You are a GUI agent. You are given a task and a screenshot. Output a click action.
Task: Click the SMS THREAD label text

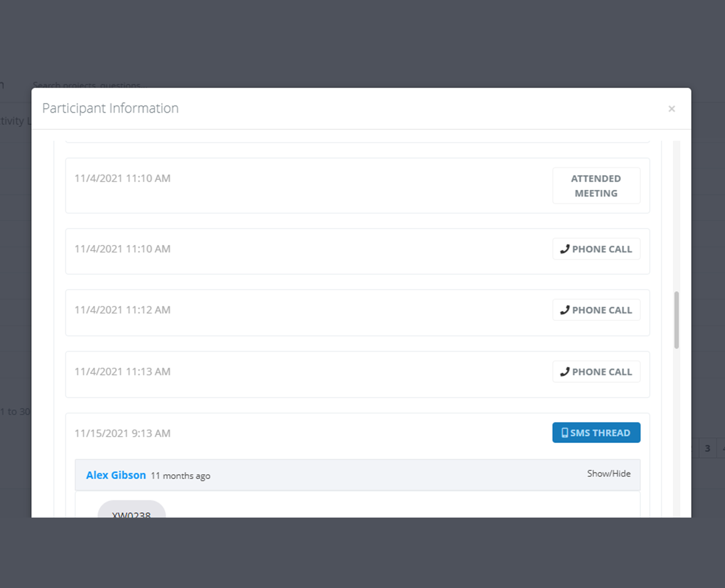600,433
